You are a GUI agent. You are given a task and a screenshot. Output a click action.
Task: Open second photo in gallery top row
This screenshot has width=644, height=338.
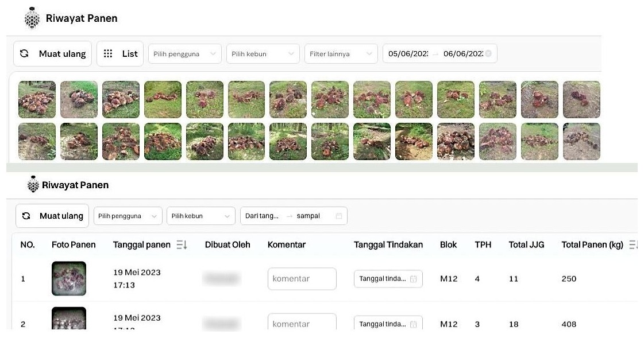pos(79,100)
